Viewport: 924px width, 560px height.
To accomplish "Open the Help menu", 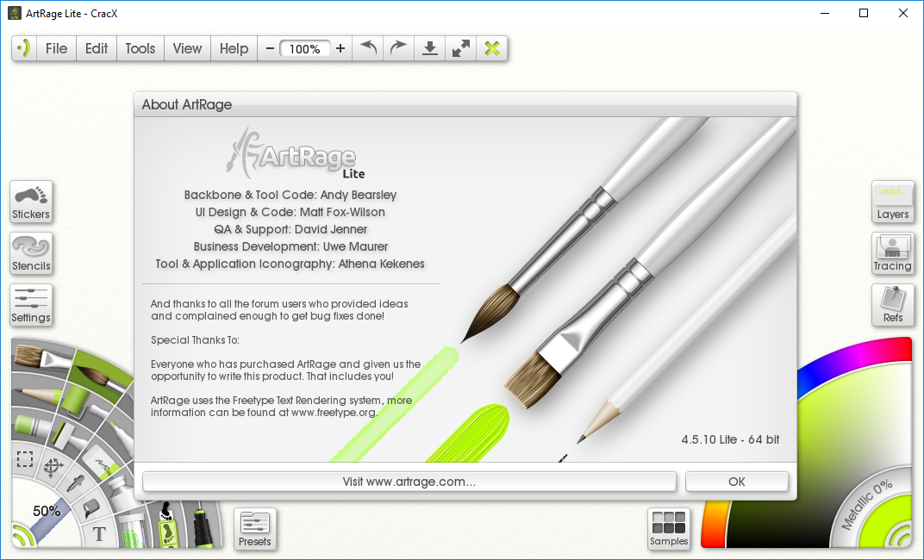I will 234,48.
